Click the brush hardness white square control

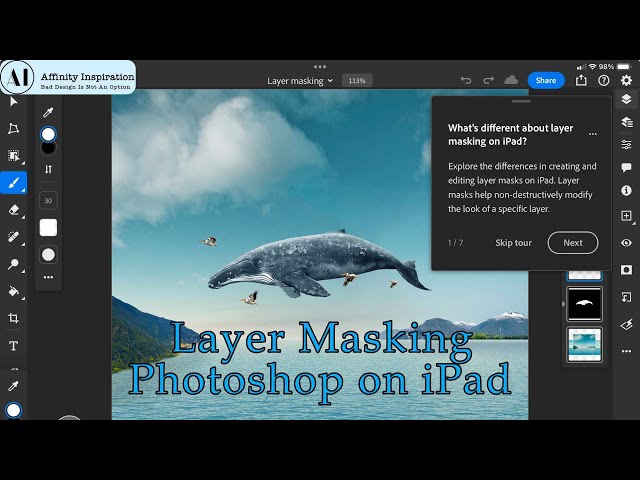point(48,228)
